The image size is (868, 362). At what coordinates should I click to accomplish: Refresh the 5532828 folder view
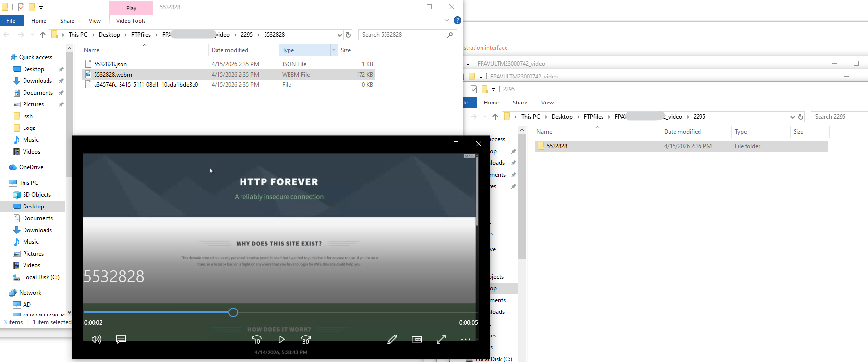348,35
